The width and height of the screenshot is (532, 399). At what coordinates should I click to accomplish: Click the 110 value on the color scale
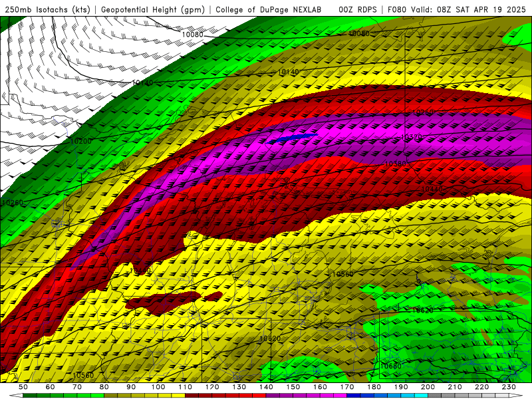186,387
